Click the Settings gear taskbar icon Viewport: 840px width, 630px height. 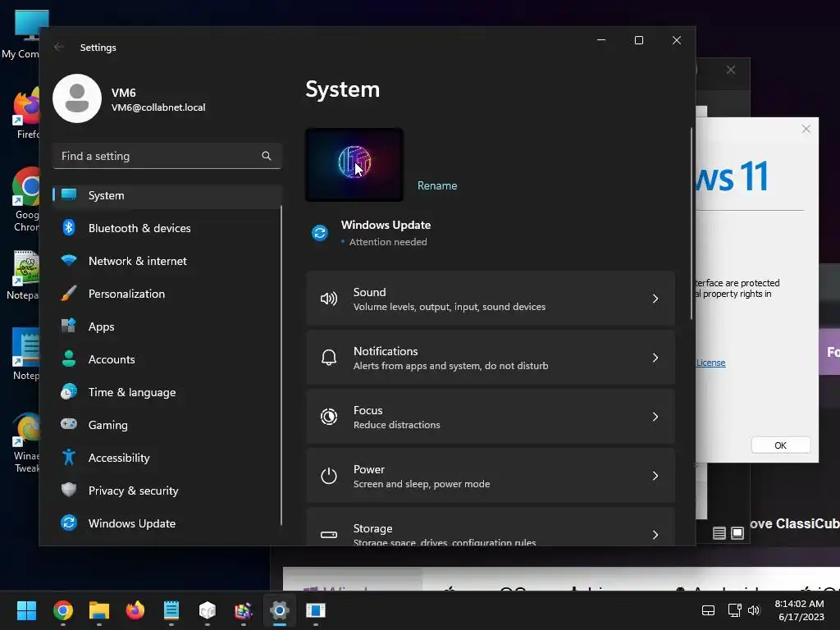click(x=280, y=610)
